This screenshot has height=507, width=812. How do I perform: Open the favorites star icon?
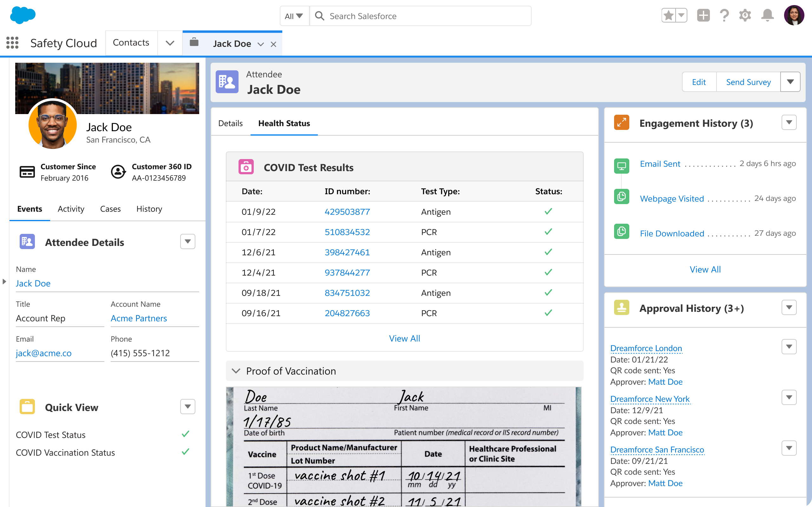pos(668,15)
